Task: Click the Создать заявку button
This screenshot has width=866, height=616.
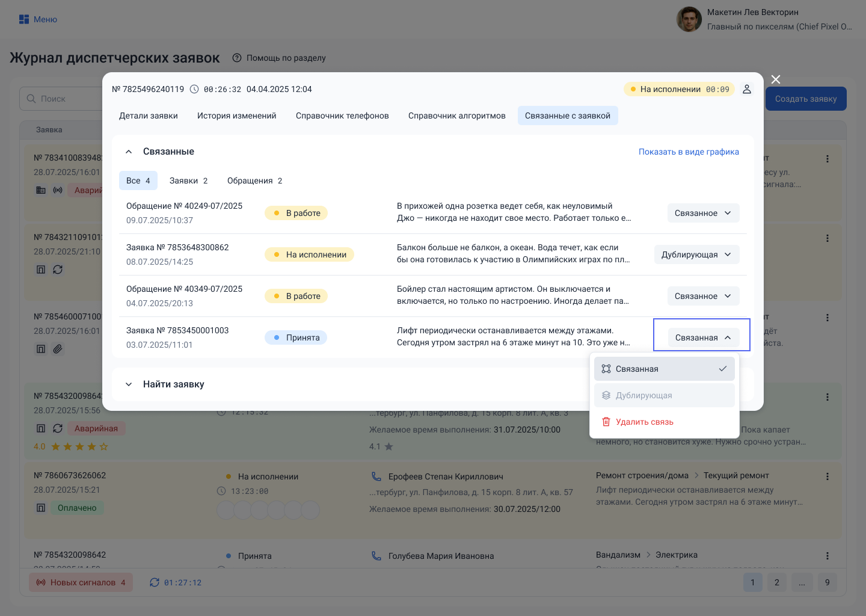Action: point(805,99)
